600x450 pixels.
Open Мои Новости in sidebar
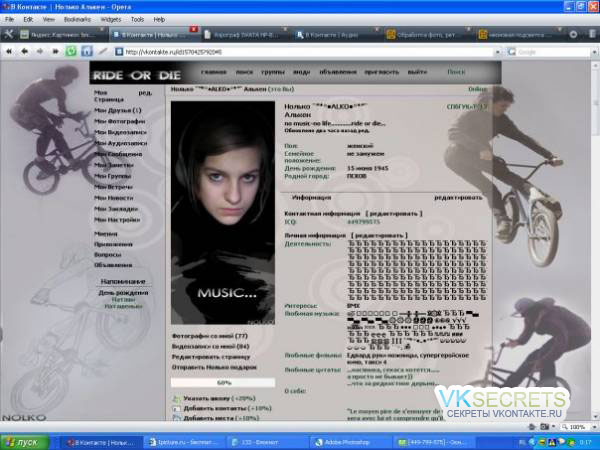pos(114,198)
